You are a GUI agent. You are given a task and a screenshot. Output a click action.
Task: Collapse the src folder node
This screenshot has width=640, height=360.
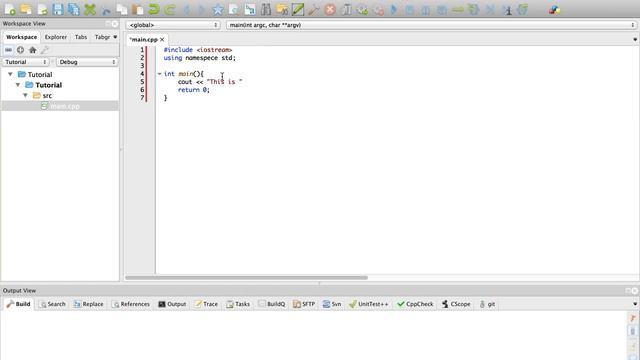point(25,96)
